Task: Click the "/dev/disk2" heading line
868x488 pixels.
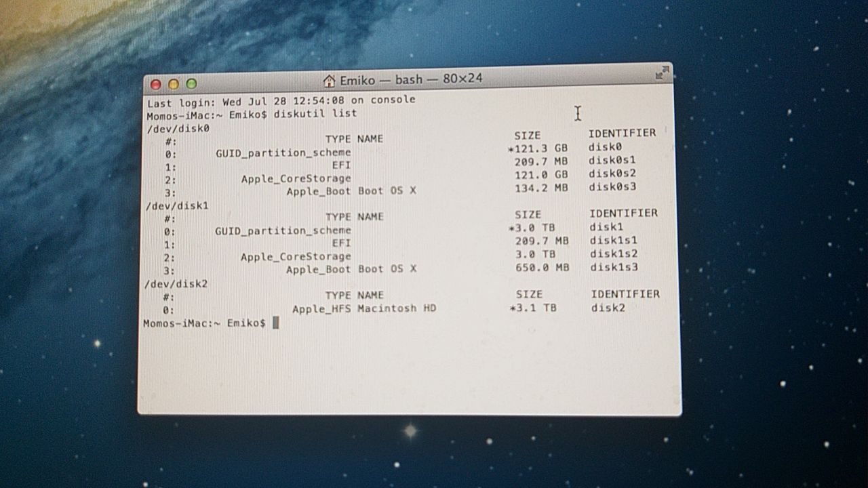Action: point(176,283)
